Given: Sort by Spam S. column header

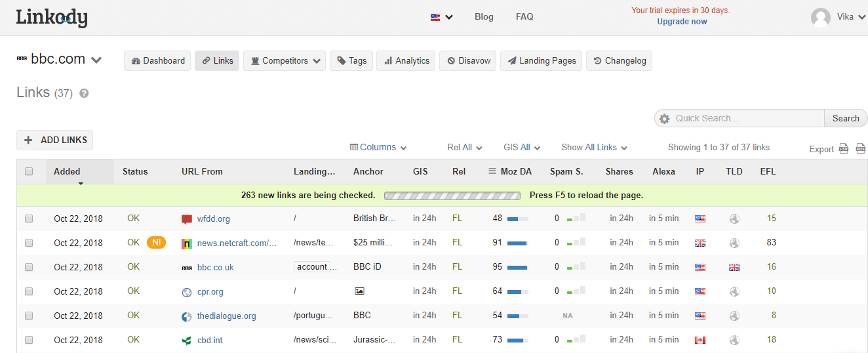Looking at the screenshot, I should tap(566, 171).
